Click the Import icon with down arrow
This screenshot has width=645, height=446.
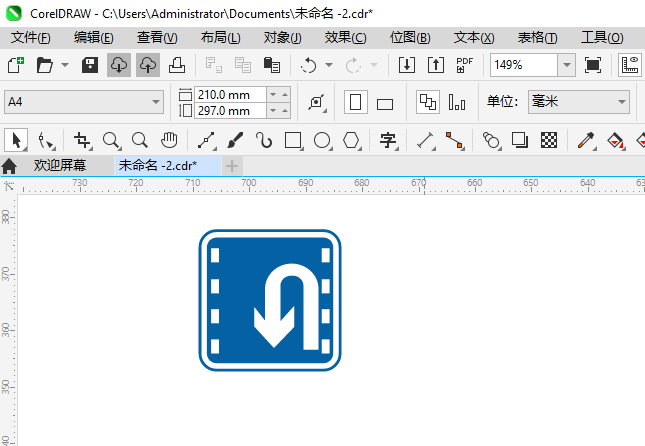pos(407,65)
